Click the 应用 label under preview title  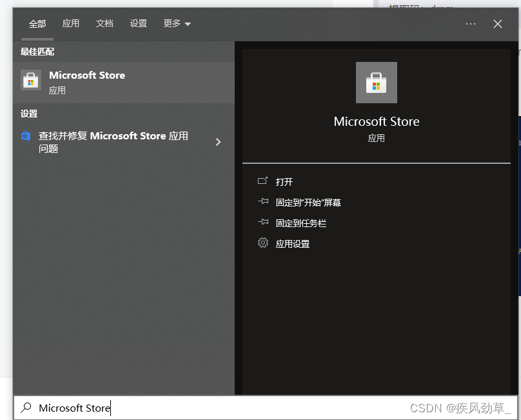[x=376, y=138]
